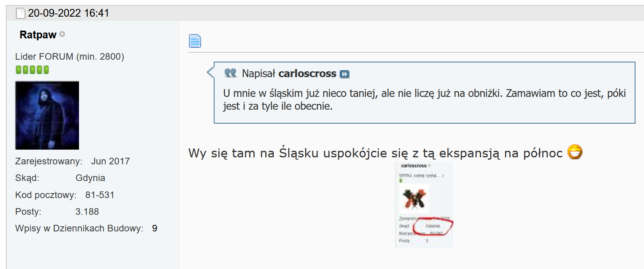
Task: Click the carloscross name in the quote
Action: pyautogui.click(x=307, y=74)
